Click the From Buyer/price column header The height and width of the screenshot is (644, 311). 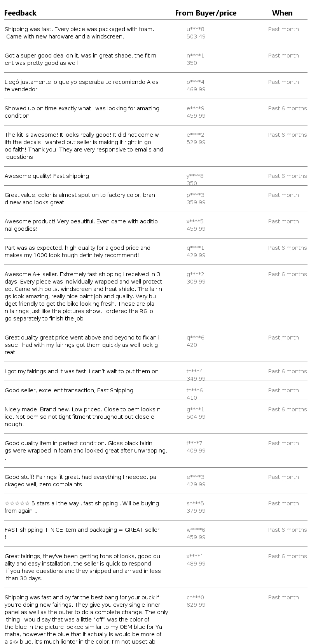click(x=206, y=13)
